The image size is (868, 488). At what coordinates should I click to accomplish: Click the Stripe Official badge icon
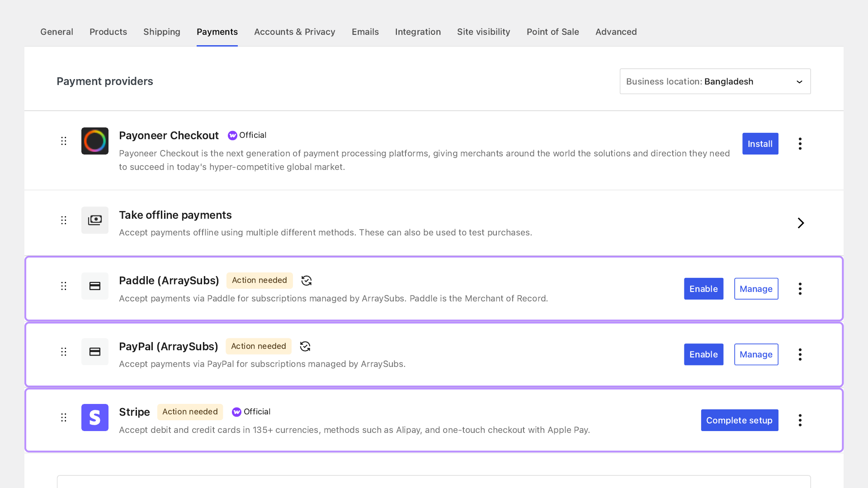pos(236,412)
